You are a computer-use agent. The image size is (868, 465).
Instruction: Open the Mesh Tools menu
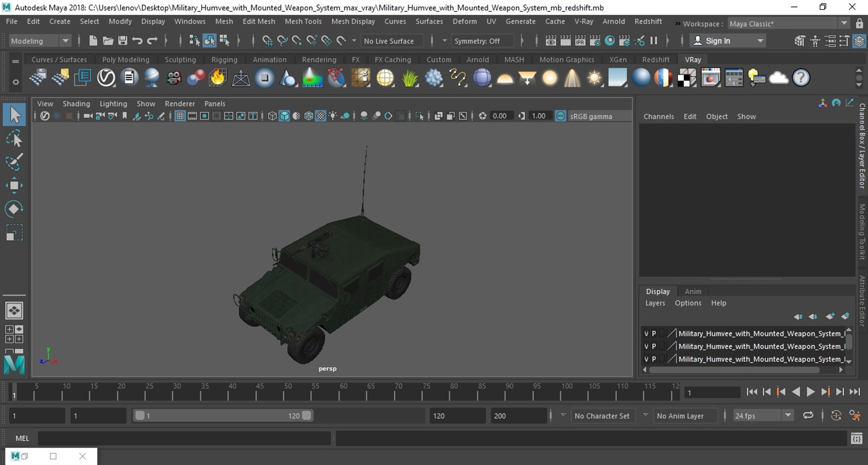pyautogui.click(x=303, y=21)
